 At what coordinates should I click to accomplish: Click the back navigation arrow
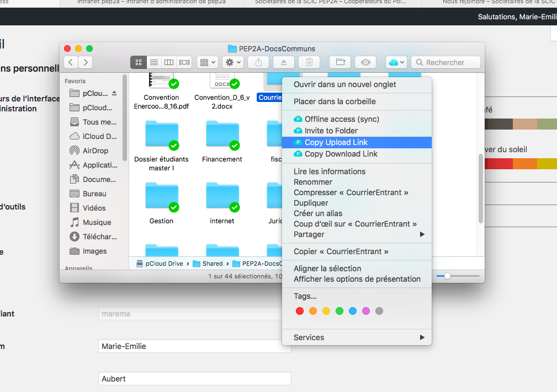pyautogui.click(x=71, y=62)
